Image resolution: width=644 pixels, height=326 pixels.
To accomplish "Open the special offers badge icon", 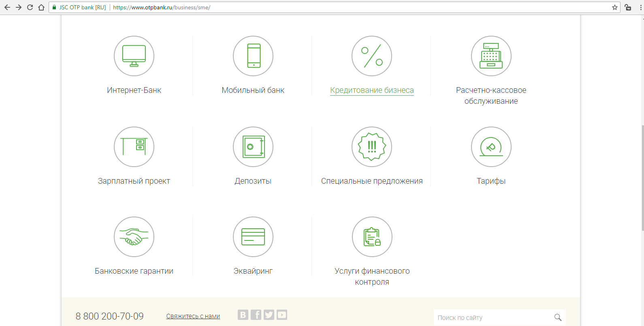I will (x=372, y=147).
